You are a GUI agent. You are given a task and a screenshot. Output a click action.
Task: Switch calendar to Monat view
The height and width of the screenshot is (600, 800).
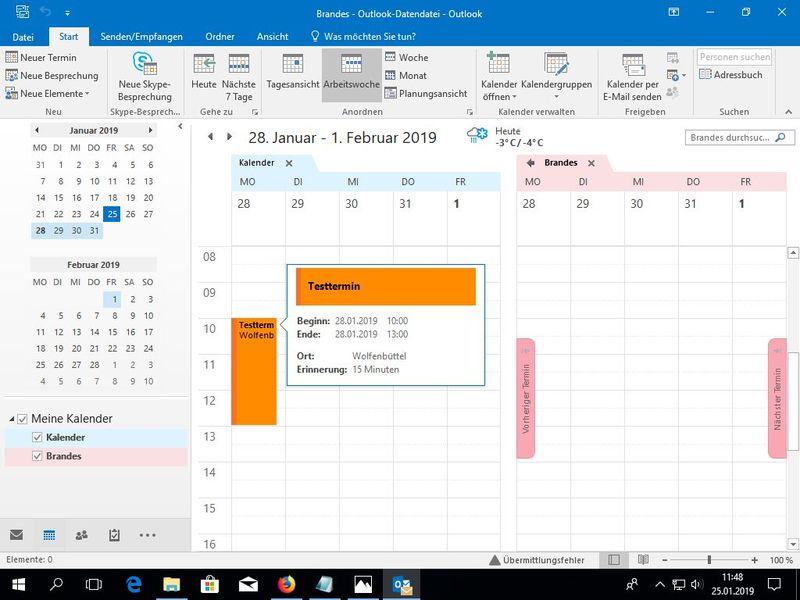[406, 76]
